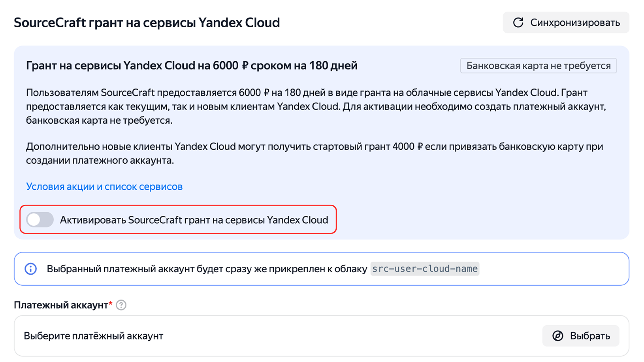The image size is (644, 362).
Task: Click the sync refresh icon in Синхронизировать button
Action: click(518, 23)
